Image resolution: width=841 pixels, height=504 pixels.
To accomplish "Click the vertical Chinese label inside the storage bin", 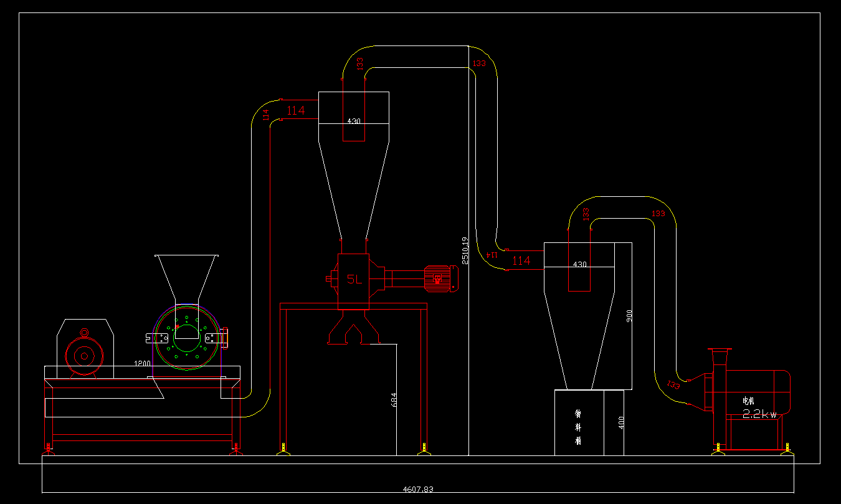I will [578, 427].
